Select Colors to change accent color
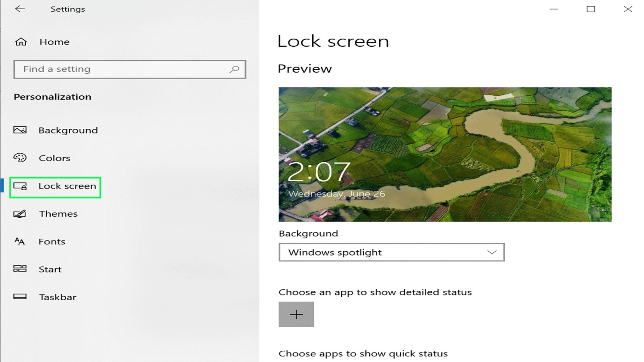The width and height of the screenshot is (644, 362). (55, 158)
